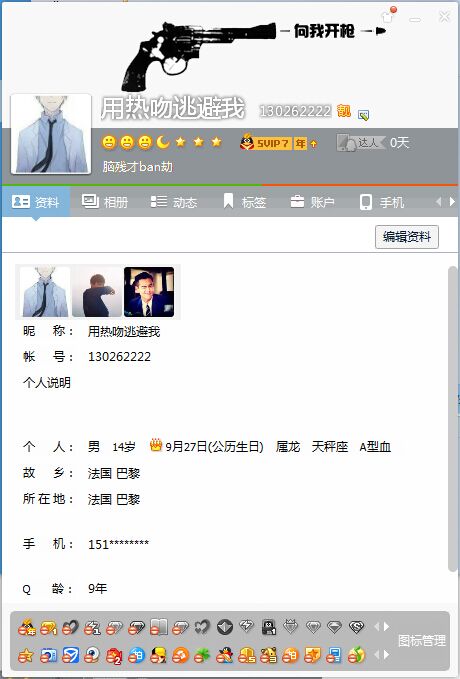The width and height of the screenshot is (460, 679).
Task: Click the green four-leaf clover icon
Action: click(202, 656)
